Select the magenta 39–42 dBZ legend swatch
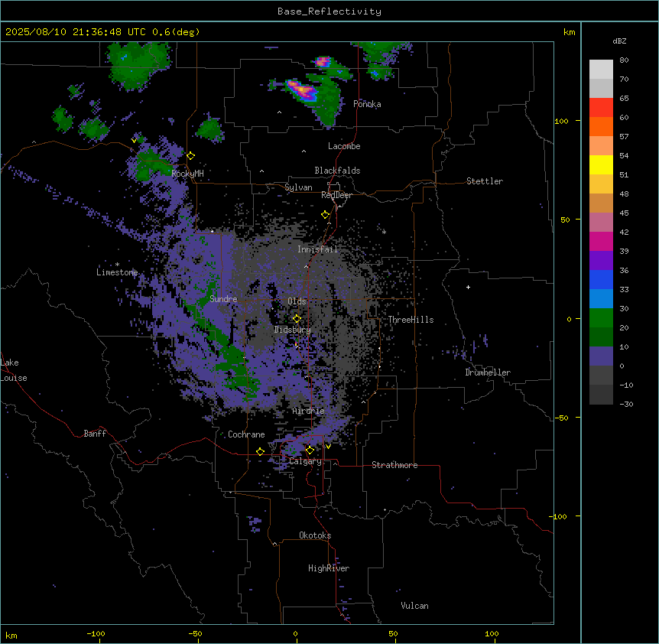This screenshot has width=659, height=644. coord(601,241)
